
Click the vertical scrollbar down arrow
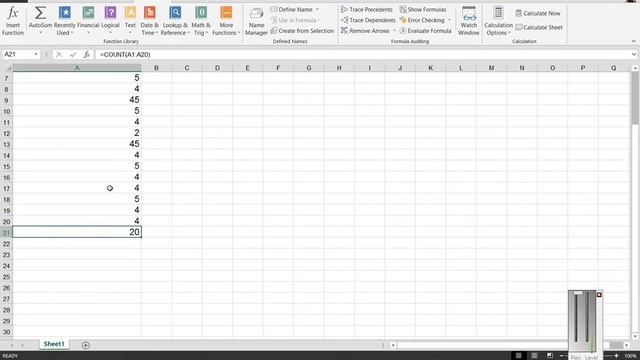point(635,336)
